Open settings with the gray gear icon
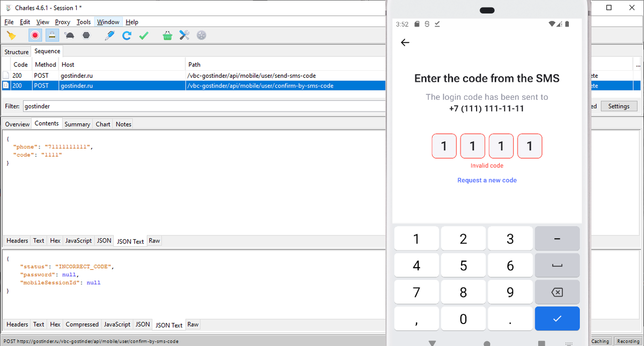 point(201,35)
